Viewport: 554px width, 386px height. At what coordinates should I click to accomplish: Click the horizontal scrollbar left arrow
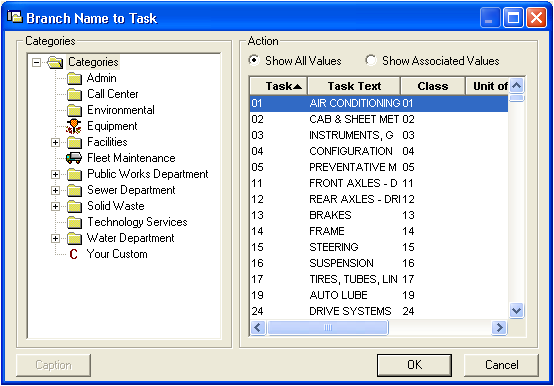pyautogui.click(x=258, y=328)
